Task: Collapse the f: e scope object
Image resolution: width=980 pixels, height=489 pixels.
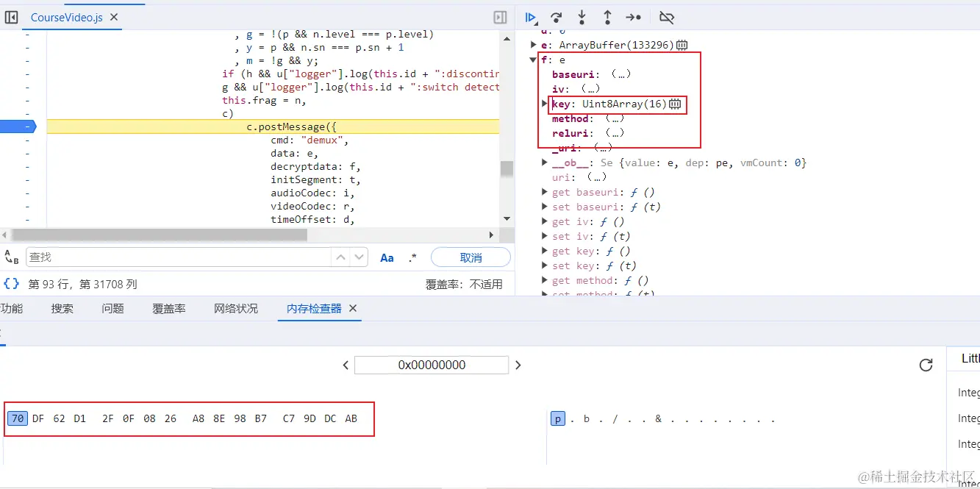Action: [x=534, y=60]
